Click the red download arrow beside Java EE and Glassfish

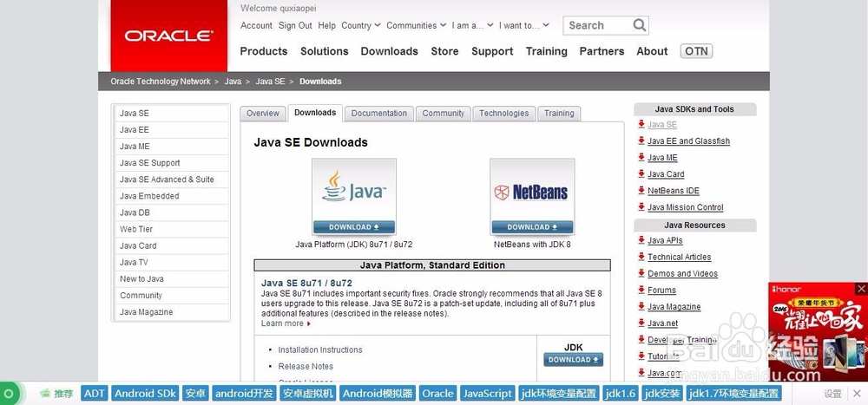point(641,140)
